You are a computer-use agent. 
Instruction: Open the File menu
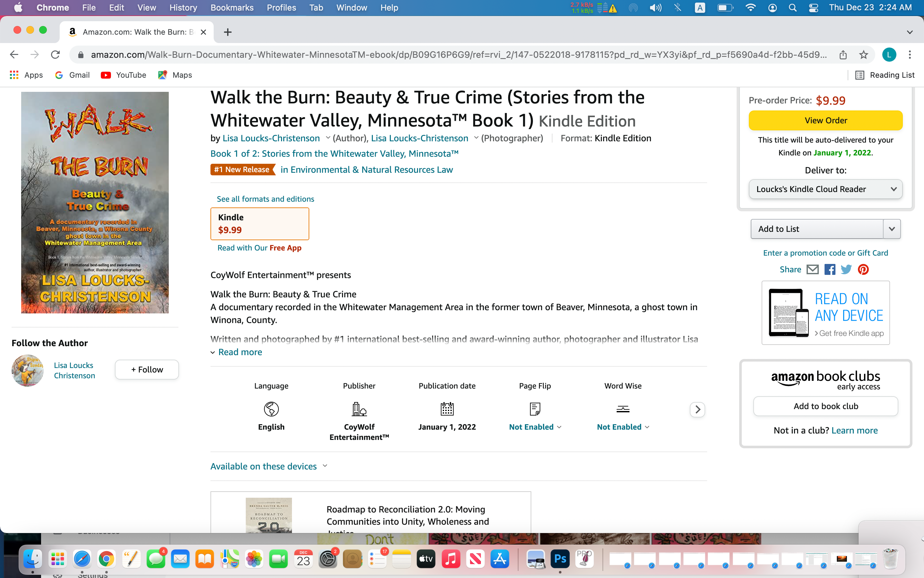click(x=89, y=8)
